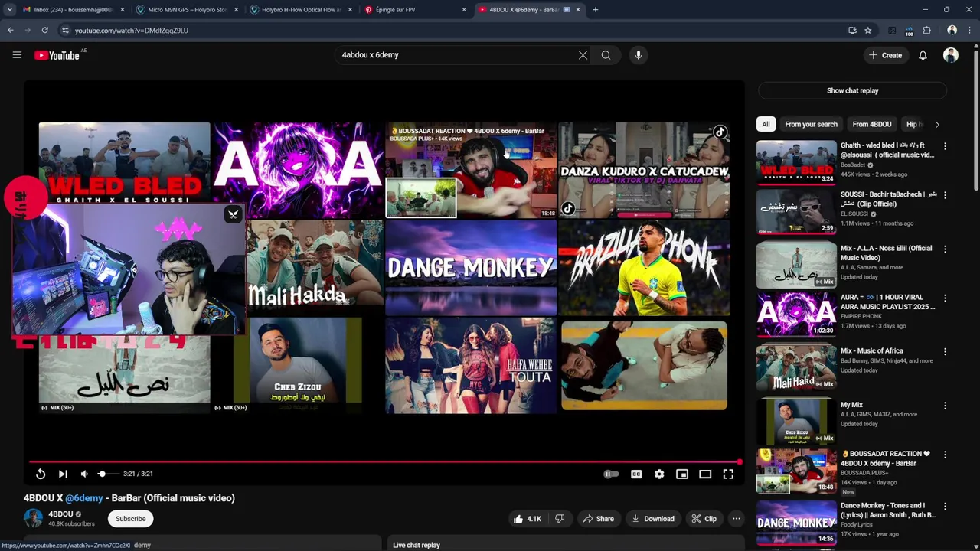This screenshot has height=551, width=980.
Task: Open options for the AURA 1 HOUR VIRAL playlist
Action: [945, 298]
